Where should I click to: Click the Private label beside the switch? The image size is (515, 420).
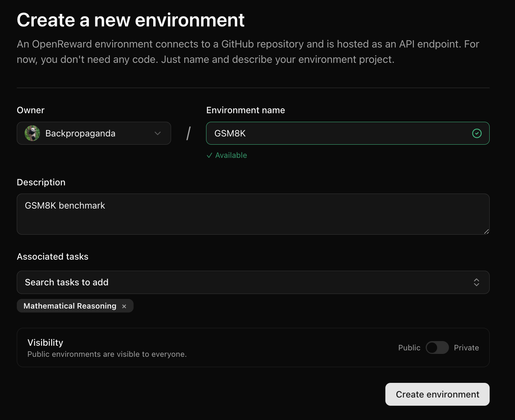click(x=466, y=347)
